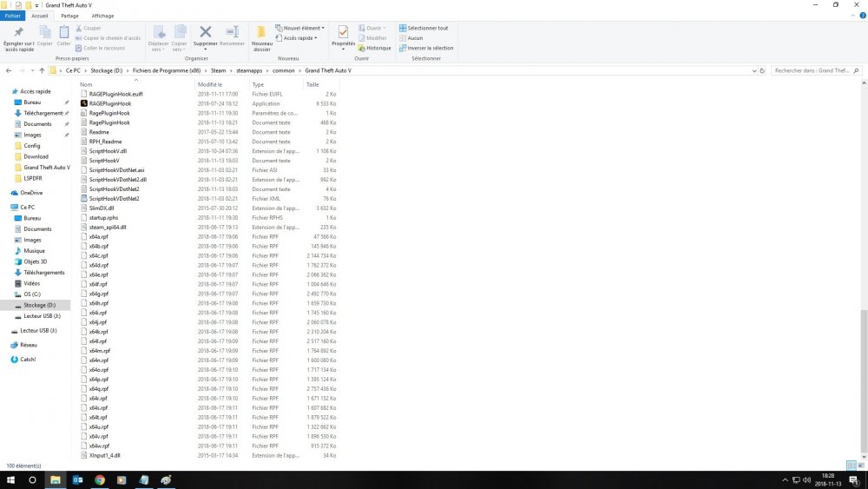Switch to details view icon in status bar
The width and height of the screenshot is (868, 489).
852,466
